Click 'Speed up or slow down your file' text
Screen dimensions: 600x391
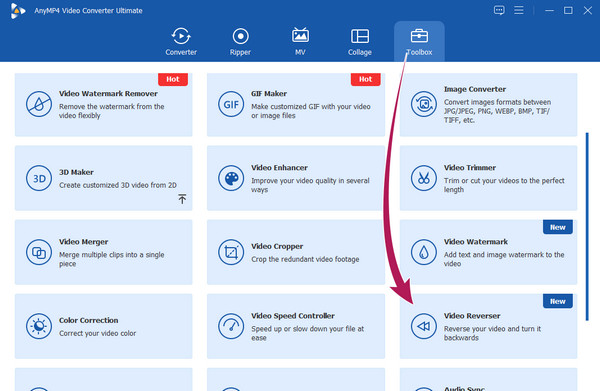tap(308, 333)
